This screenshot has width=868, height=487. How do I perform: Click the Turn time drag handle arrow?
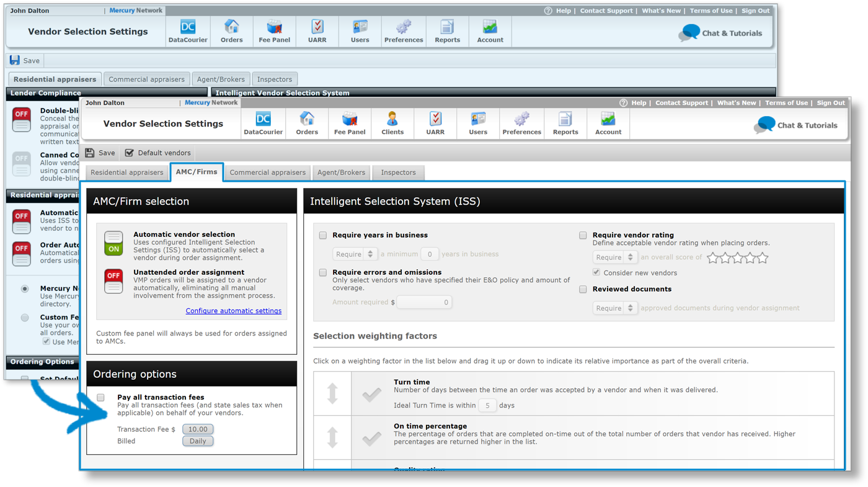(332, 393)
